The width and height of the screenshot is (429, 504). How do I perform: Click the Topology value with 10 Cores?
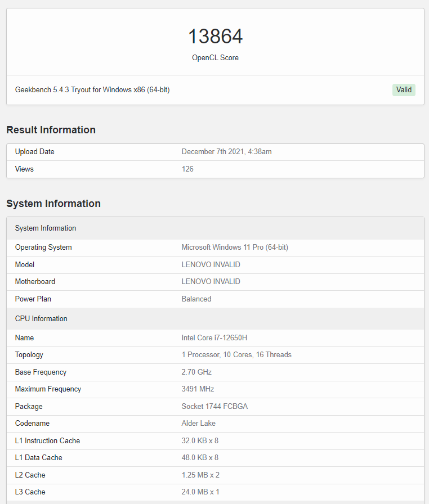click(x=236, y=355)
